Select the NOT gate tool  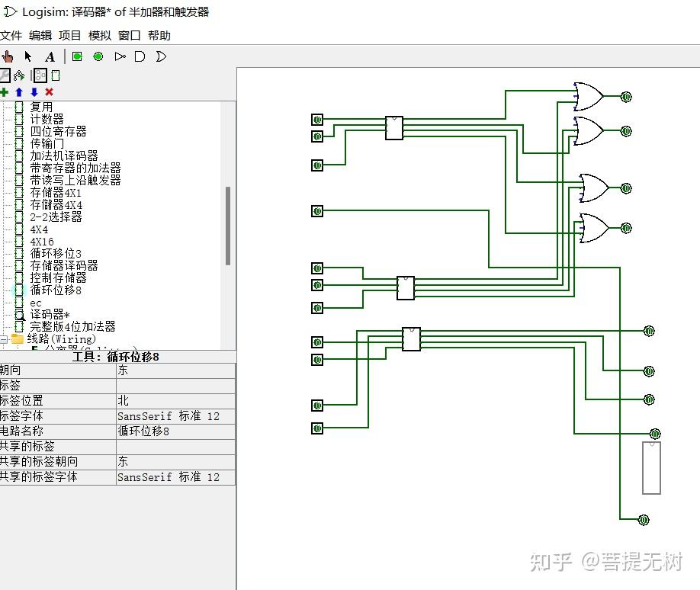pyautogui.click(x=120, y=56)
